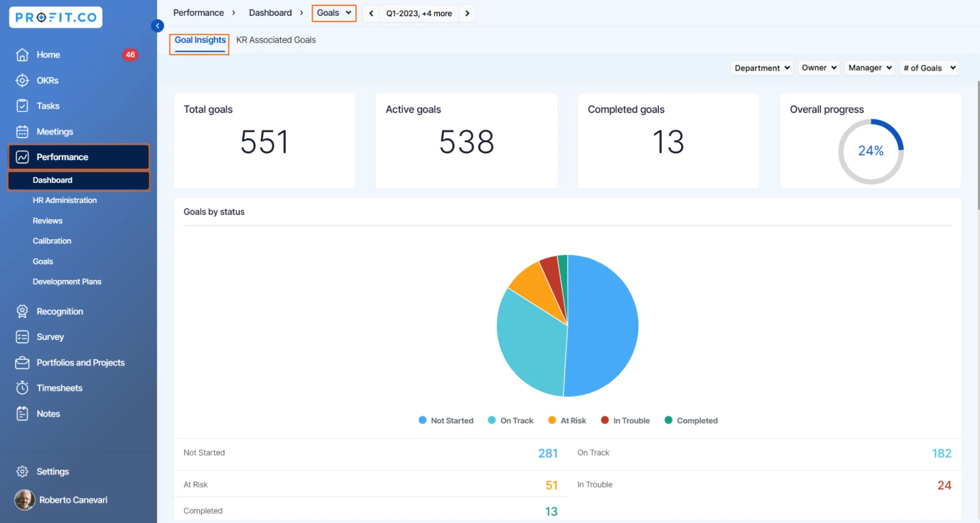Click the Recognition award icon
The image size is (980, 523).
tap(22, 311)
